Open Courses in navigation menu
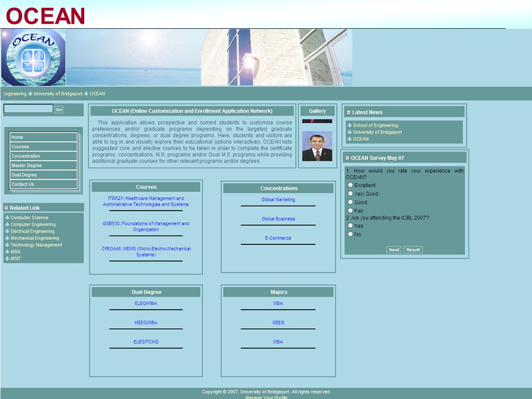This screenshot has width=532, height=399. [x=43, y=146]
